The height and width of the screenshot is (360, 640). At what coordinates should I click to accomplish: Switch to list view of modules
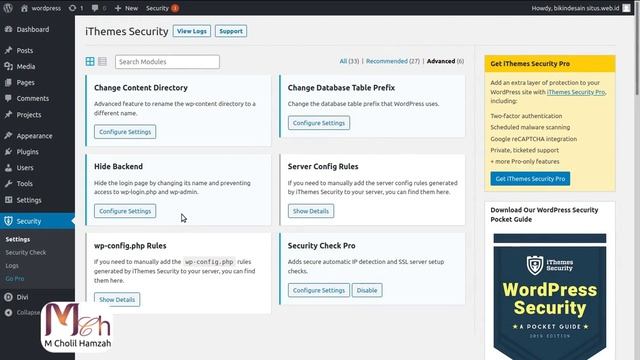[x=102, y=61]
